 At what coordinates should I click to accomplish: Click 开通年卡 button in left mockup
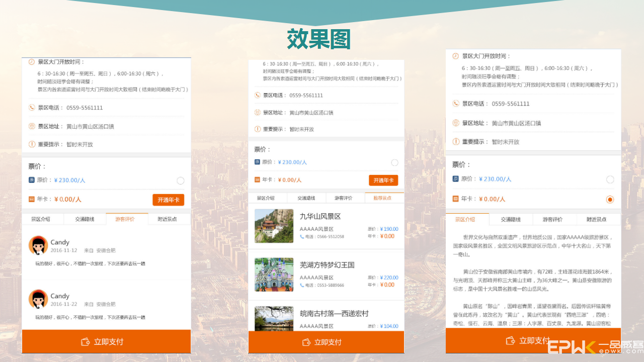[168, 200]
